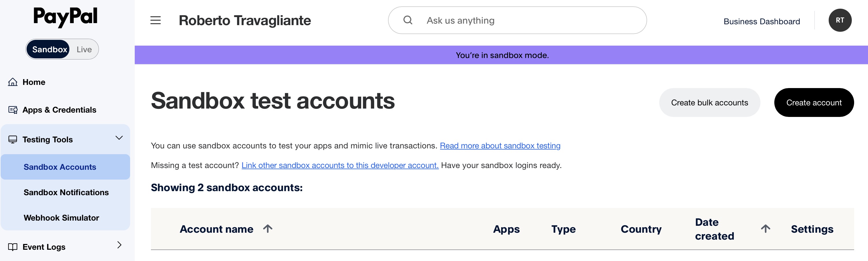
Task: Click the Settings column header
Action: (812, 229)
